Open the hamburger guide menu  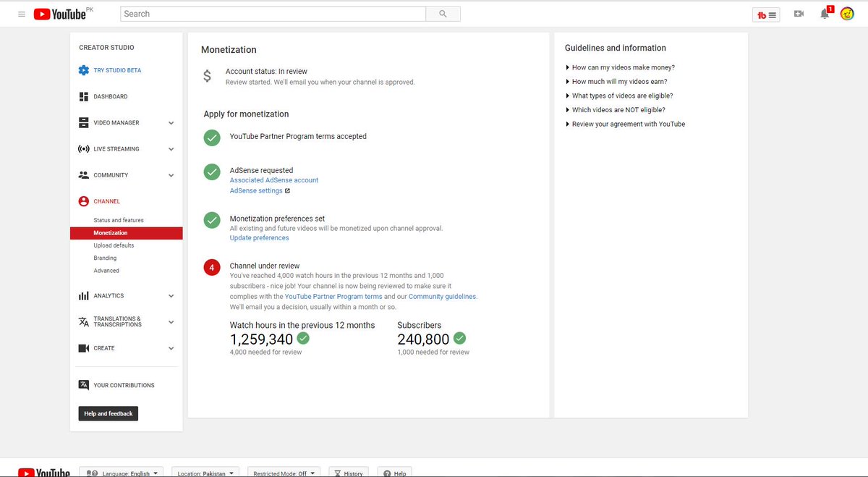21,14
